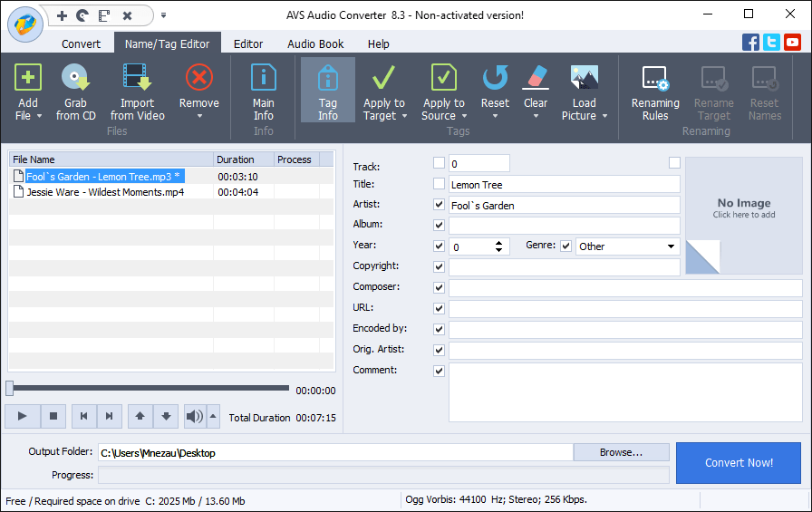Open Grab from CD tool
The image size is (812, 512).
tap(75, 78)
